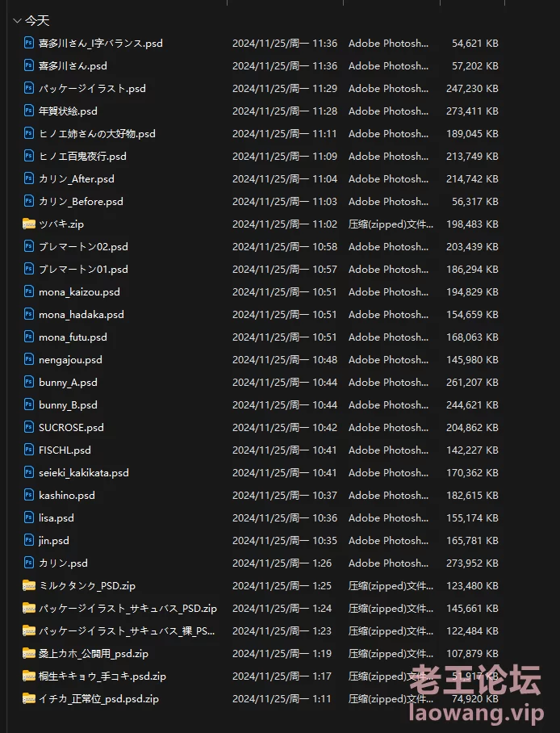Click the PSD icon of SUCROSE.psd
The image size is (560, 733).
click(29, 427)
